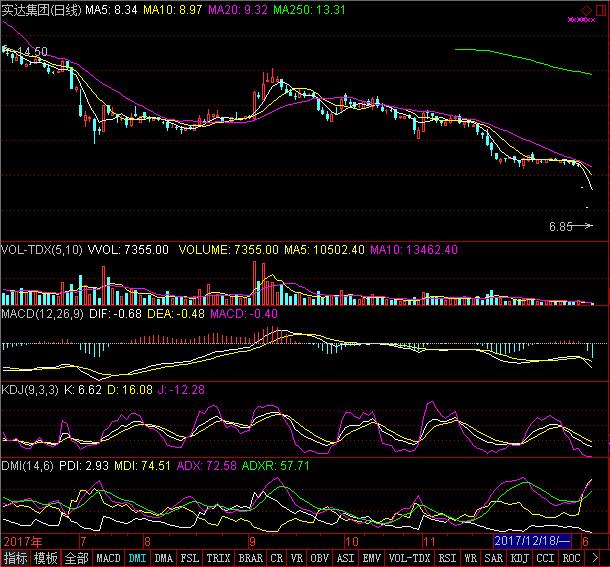Click the K: 6.62 value
Viewport: 610px width, 567px height.
pos(82,390)
